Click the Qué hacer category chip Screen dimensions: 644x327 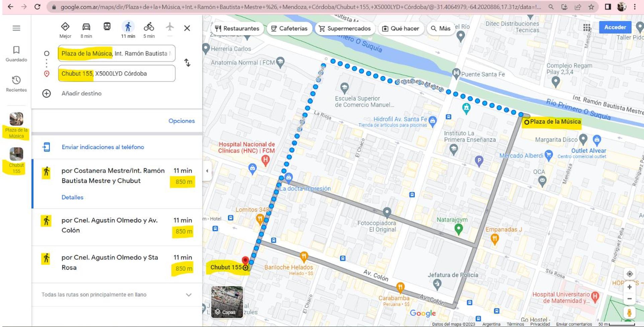(x=401, y=28)
